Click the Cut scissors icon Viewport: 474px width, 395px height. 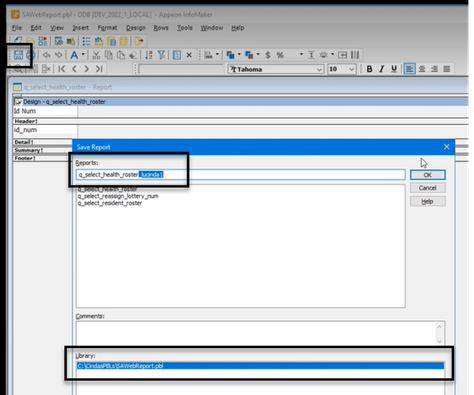pos(96,55)
